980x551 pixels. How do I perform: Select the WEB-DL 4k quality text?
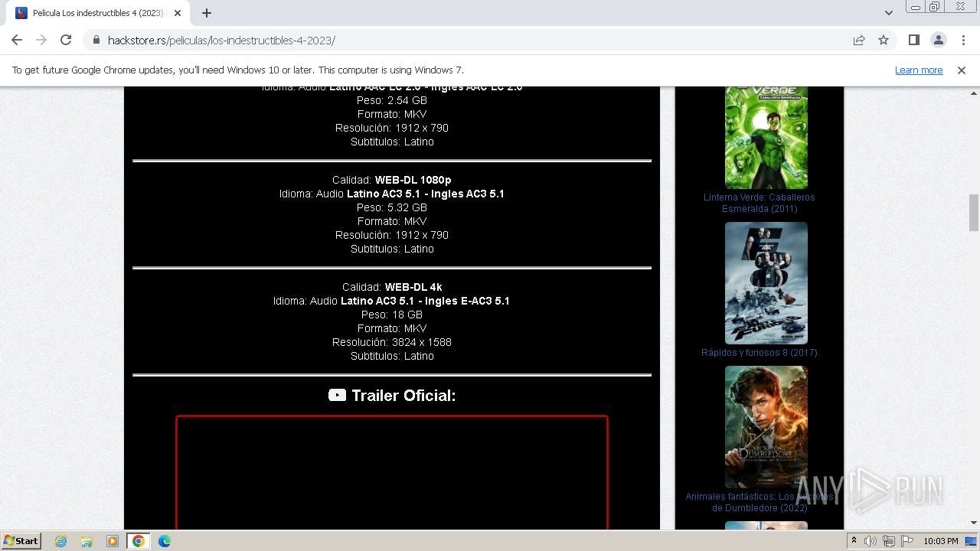point(413,287)
